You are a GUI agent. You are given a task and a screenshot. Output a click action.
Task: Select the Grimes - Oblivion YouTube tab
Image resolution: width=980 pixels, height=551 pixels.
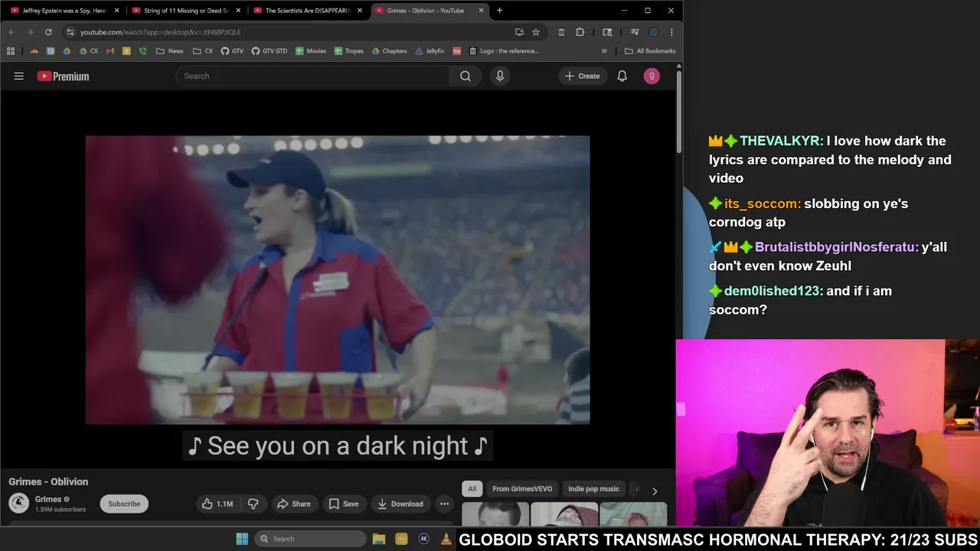coord(430,11)
